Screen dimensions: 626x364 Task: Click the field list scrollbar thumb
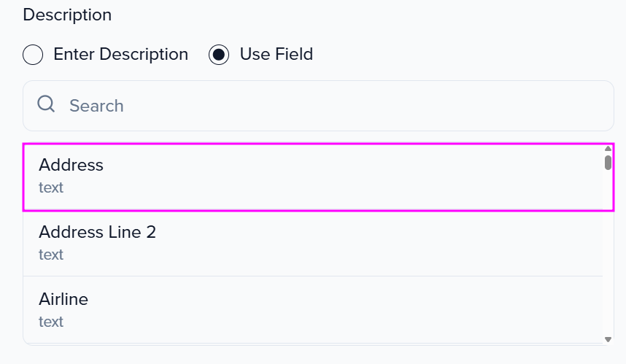pos(608,162)
